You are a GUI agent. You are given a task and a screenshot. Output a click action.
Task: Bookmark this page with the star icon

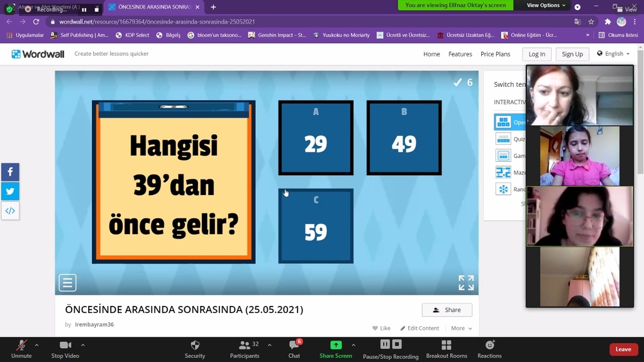[x=591, y=22]
